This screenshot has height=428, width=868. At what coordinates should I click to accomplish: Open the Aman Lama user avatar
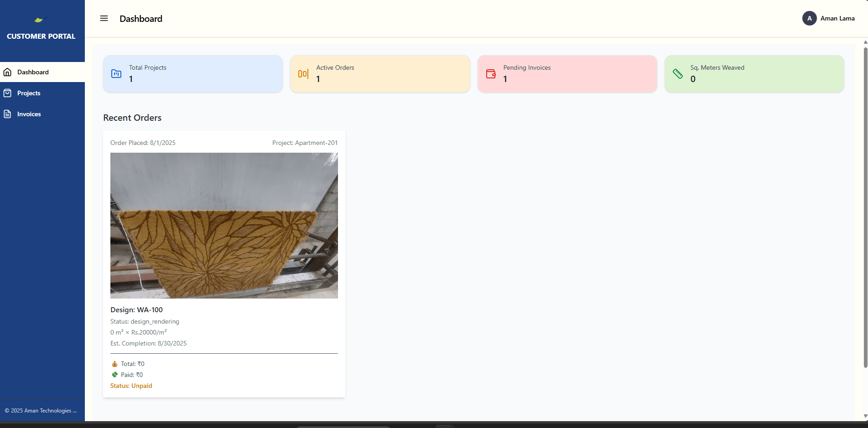[809, 19]
